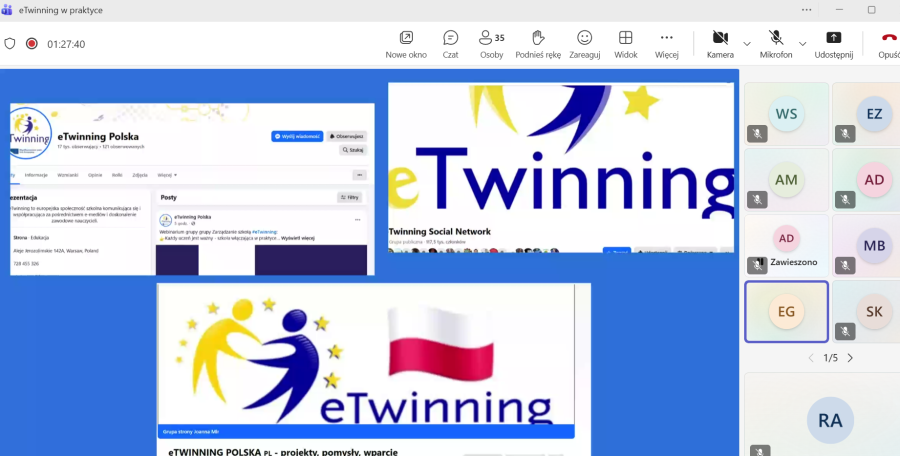
Task: Toggle the Kamera on or off
Action: (x=719, y=38)
